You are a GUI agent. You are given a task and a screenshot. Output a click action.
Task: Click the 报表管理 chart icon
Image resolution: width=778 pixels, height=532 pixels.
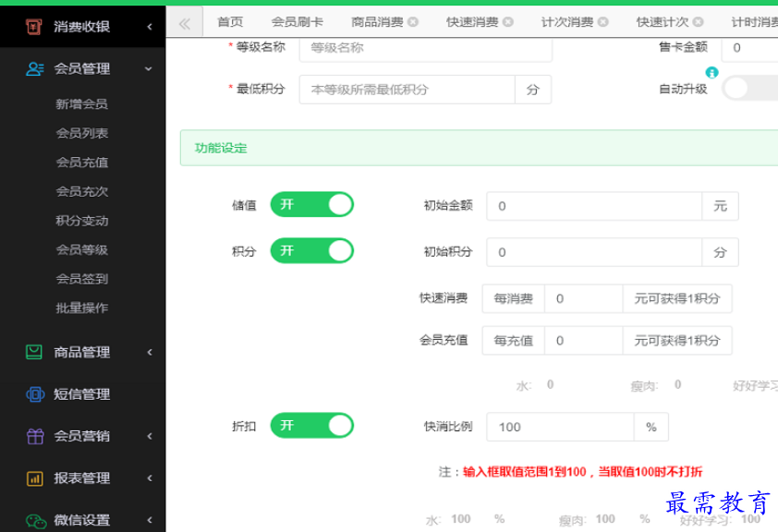tap(34, 478)
